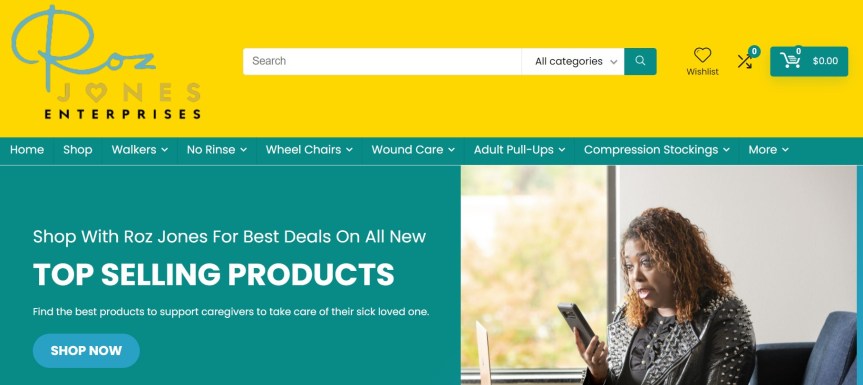Click the SHOP NOW button

point(86,350)
